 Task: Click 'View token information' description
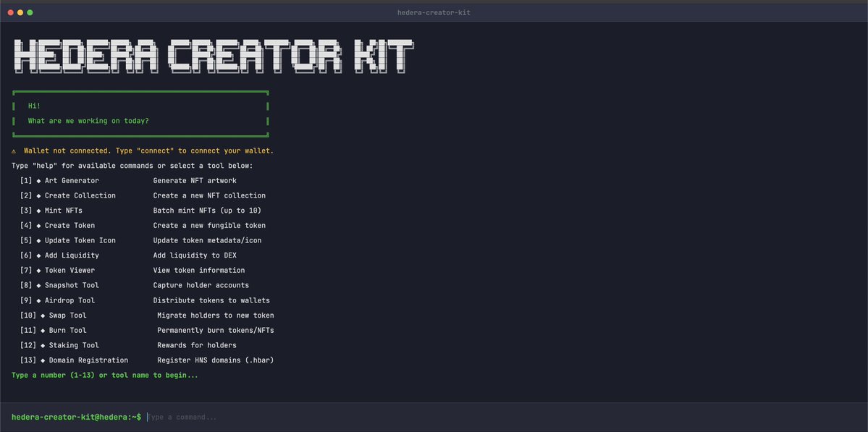(x=199, y=270)
